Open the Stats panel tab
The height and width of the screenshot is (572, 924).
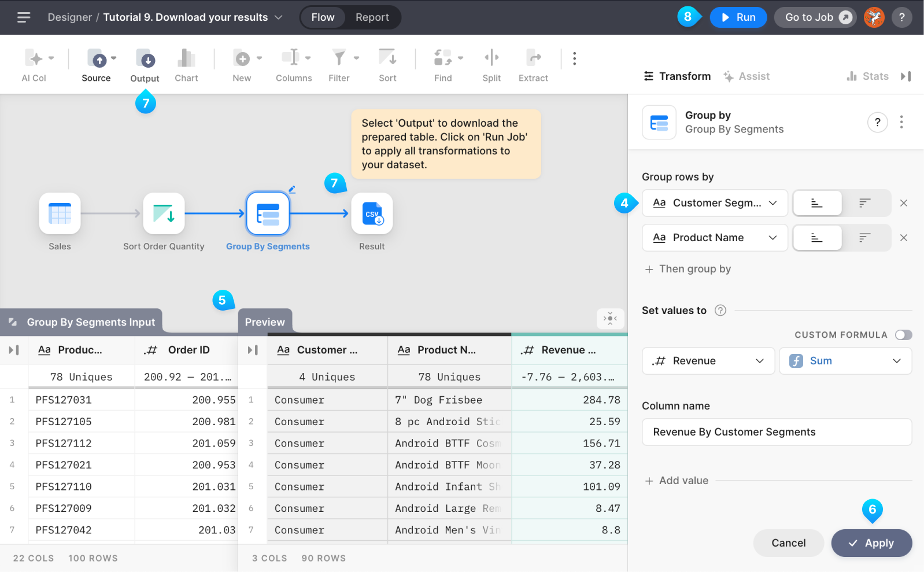pyautogui.click(x=868, y=76)
